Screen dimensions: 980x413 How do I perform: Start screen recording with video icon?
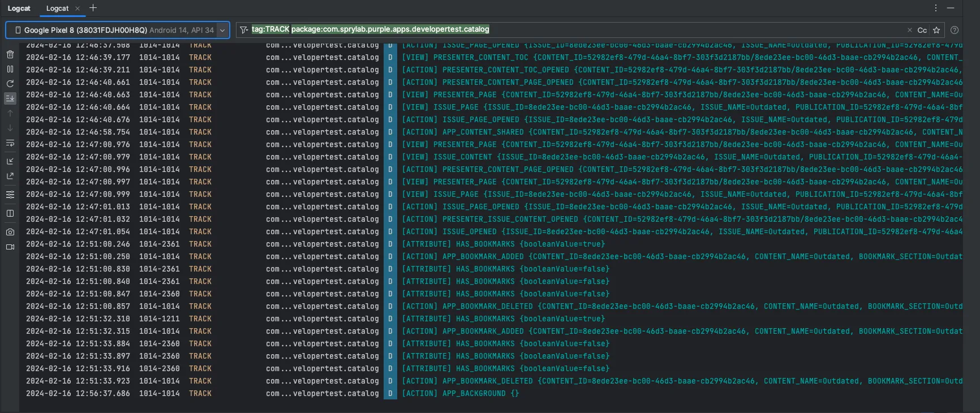pos(10,247)
